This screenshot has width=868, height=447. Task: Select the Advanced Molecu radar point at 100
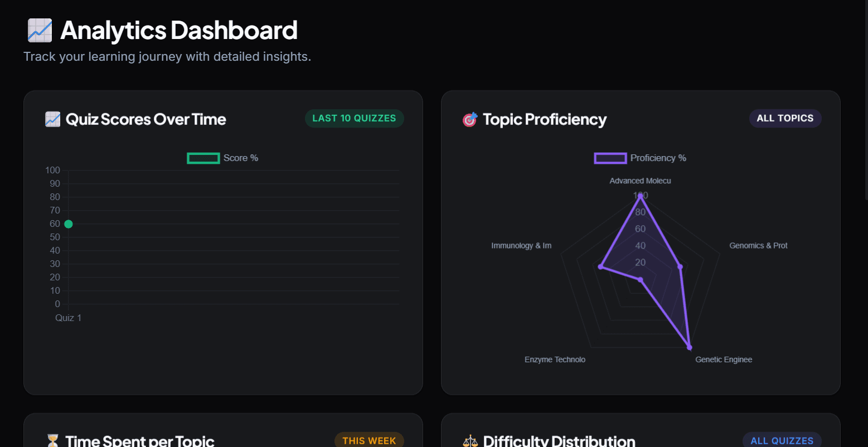pyautogui.click(x=640, y=196)
